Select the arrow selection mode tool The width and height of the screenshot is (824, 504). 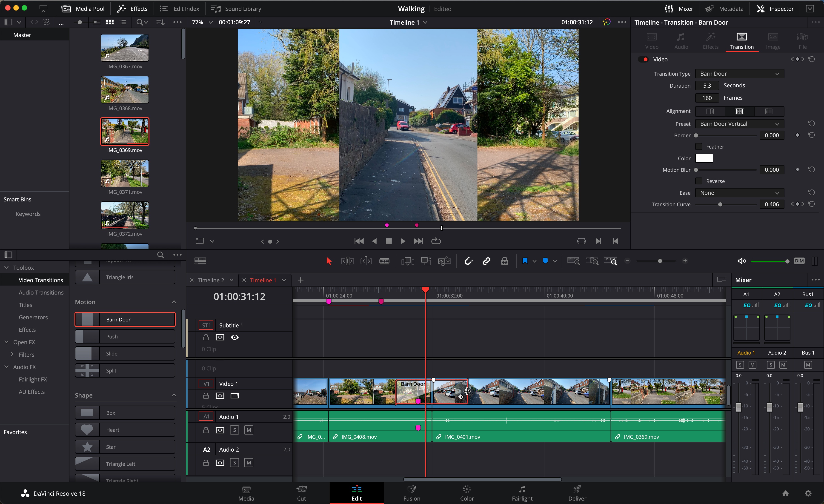[x=329, y=261]
